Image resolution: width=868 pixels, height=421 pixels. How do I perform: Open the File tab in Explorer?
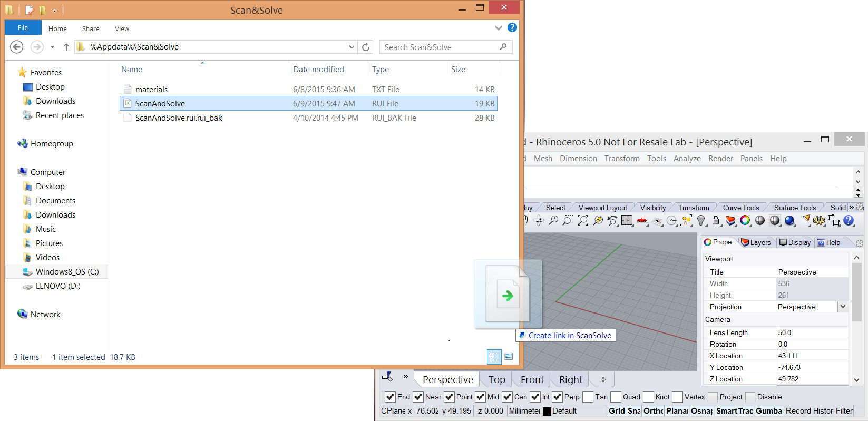click(x=23, y=27)
